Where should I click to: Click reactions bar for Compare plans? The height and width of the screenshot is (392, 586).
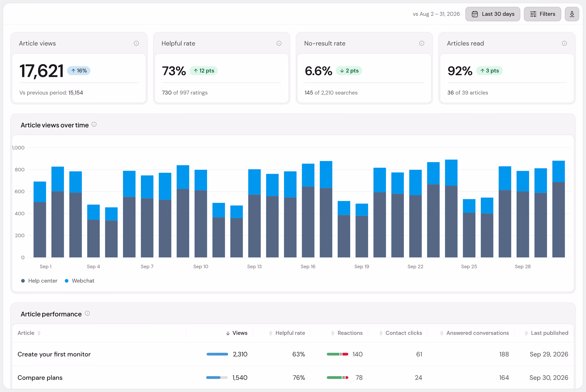coord(337,378)
